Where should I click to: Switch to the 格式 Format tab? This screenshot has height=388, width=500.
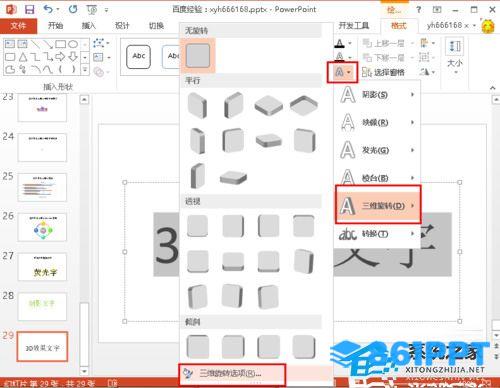coord(399,26)
